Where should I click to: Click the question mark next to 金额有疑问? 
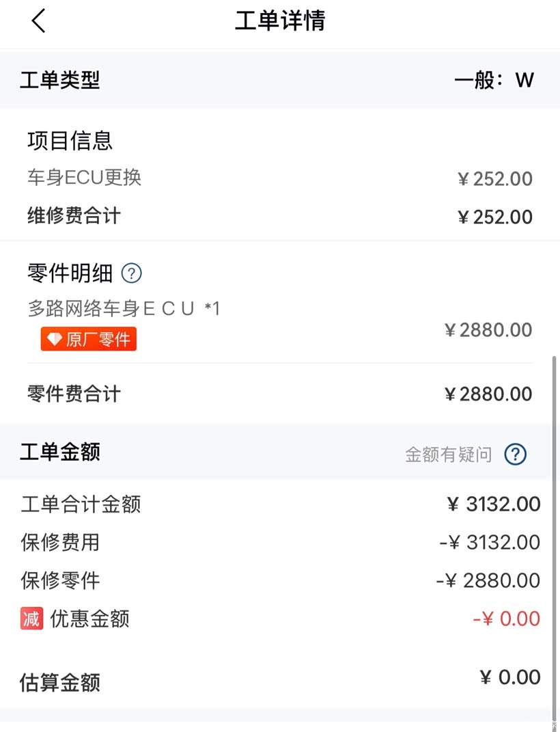click(516, 454)
